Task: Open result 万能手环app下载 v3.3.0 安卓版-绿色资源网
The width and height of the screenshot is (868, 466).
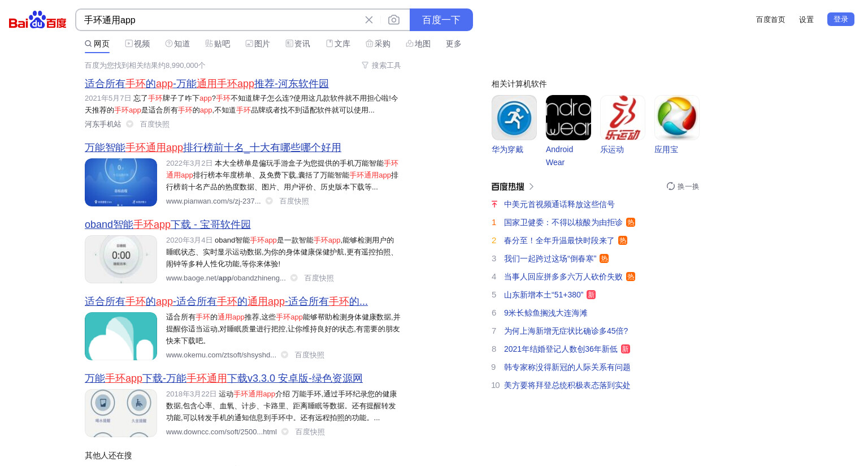Action: point(224,378)
